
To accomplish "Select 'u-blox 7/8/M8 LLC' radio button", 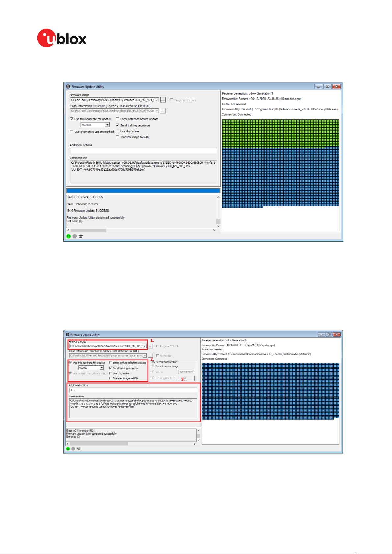I will (x=153, y=378).
